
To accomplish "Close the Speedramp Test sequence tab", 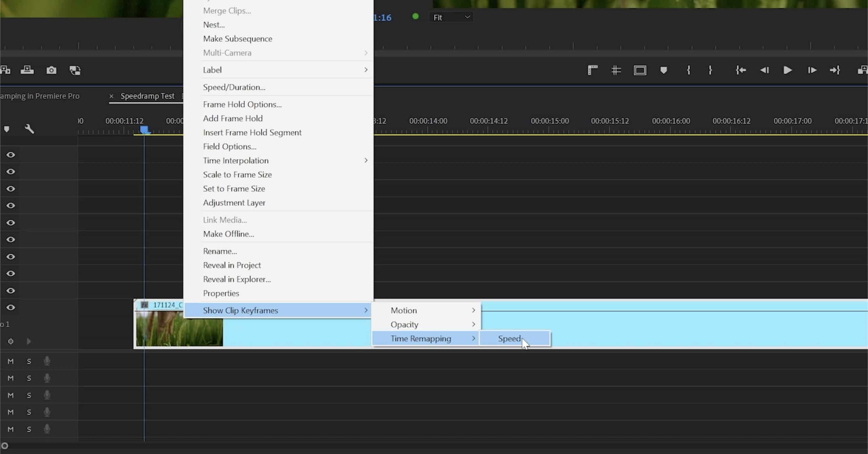I will coord(111,96).
